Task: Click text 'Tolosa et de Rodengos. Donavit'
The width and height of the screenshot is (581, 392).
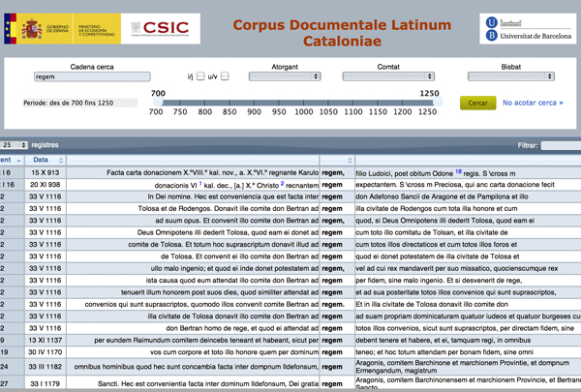Action: 229,209
